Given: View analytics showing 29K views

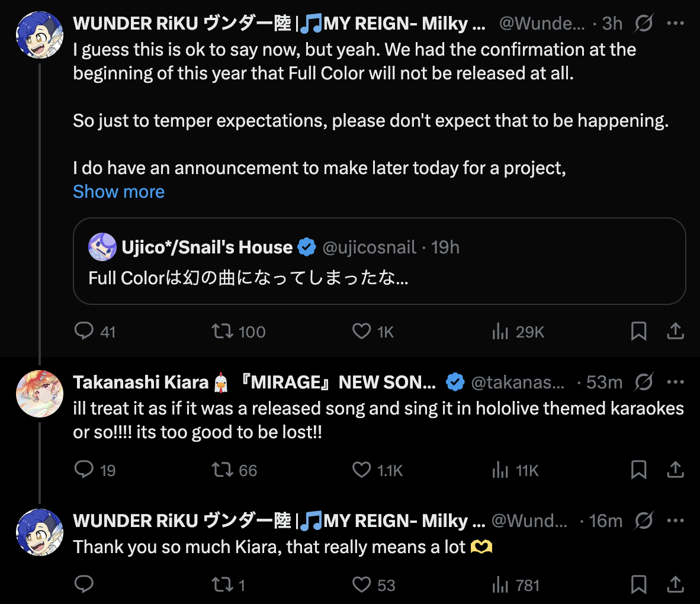Looking at the screenshot, I should [500, 332].
